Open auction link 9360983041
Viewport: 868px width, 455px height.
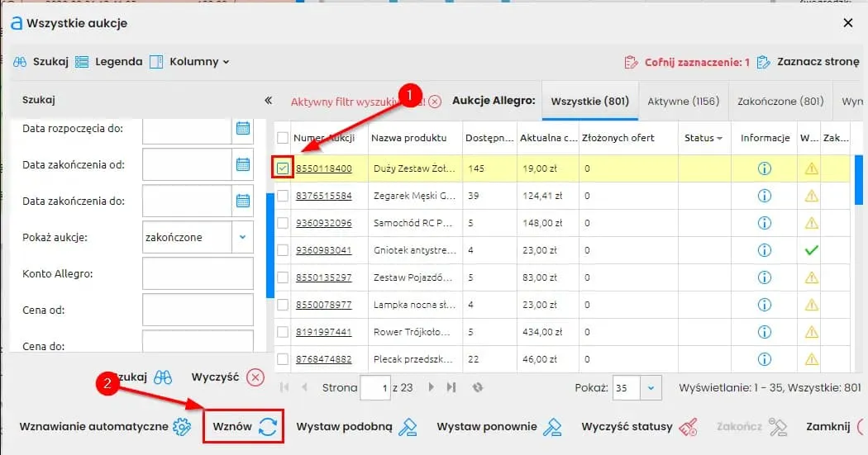click(323, 250)
